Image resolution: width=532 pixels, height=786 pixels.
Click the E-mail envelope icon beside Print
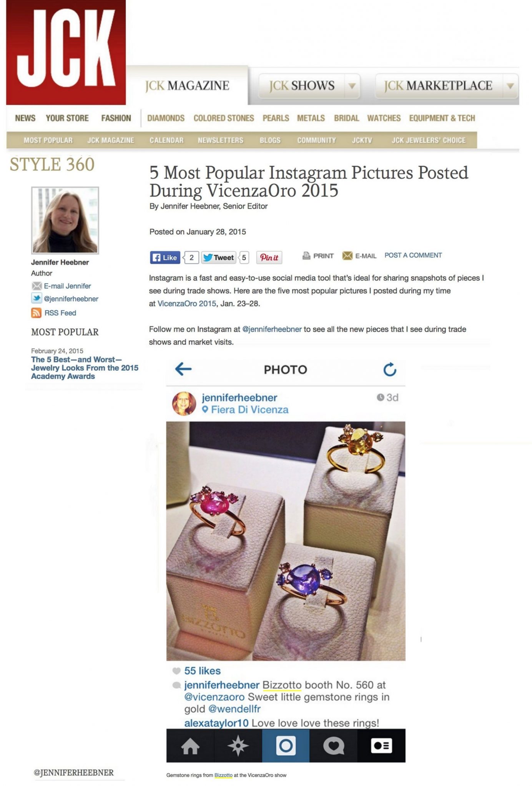[x=347, y=255]
